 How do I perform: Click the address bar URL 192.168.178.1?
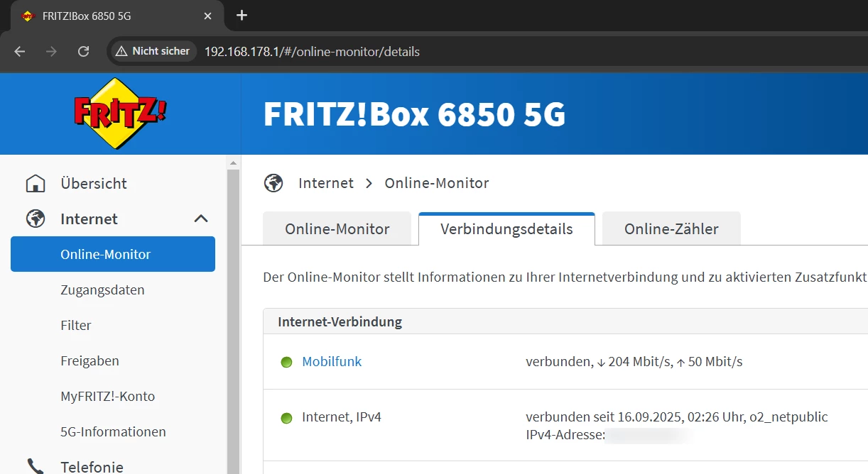pos(312,52)
